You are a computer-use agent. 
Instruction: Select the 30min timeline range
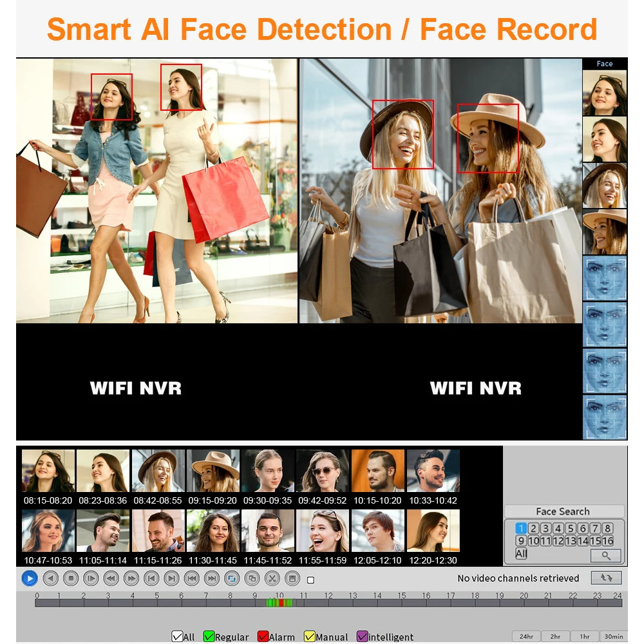pyautogui.click(x=613, y=636)
